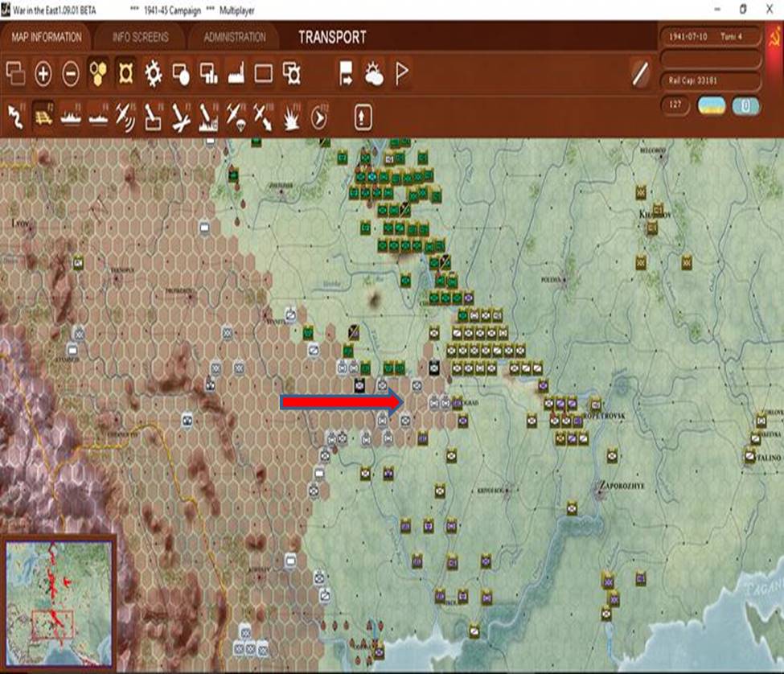Image resolution: width=784 pixels, height=674 pixels.
Task: Click the boxed up-arrow icon
Action: [x=363, y=117]
